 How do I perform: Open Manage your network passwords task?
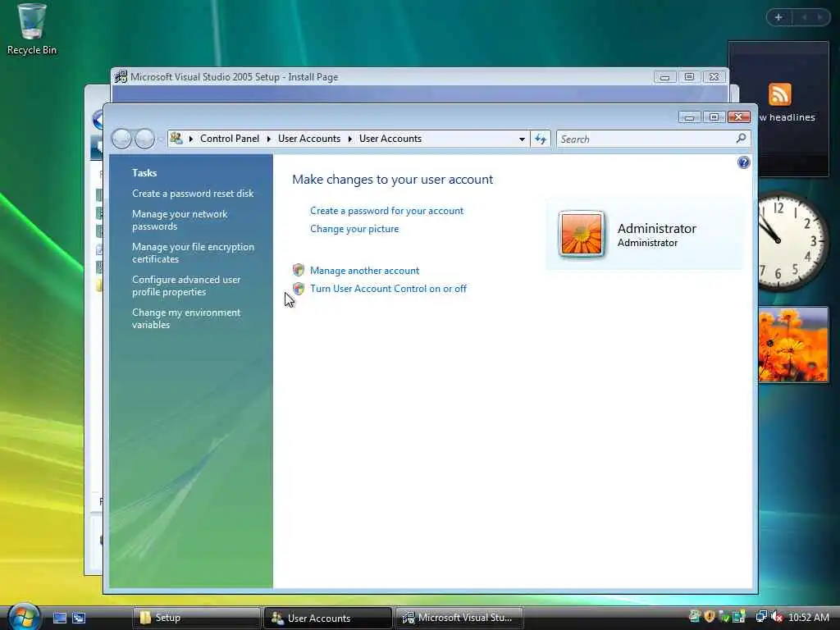click(x=180, y=220)
